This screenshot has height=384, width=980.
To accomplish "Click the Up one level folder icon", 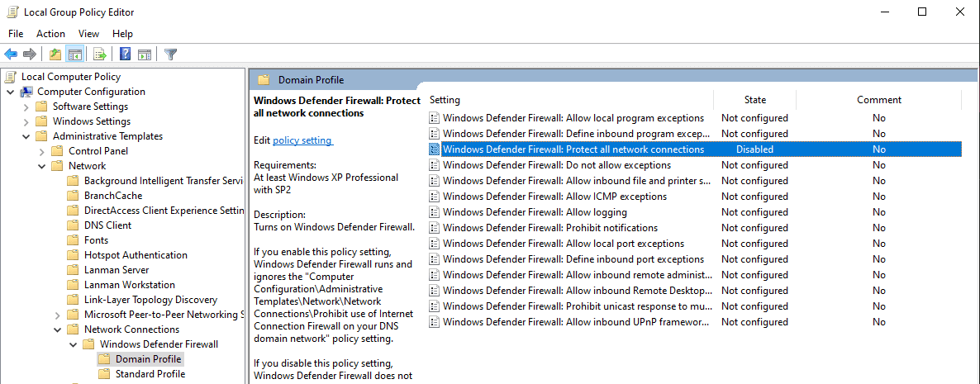I will point(55,55).
